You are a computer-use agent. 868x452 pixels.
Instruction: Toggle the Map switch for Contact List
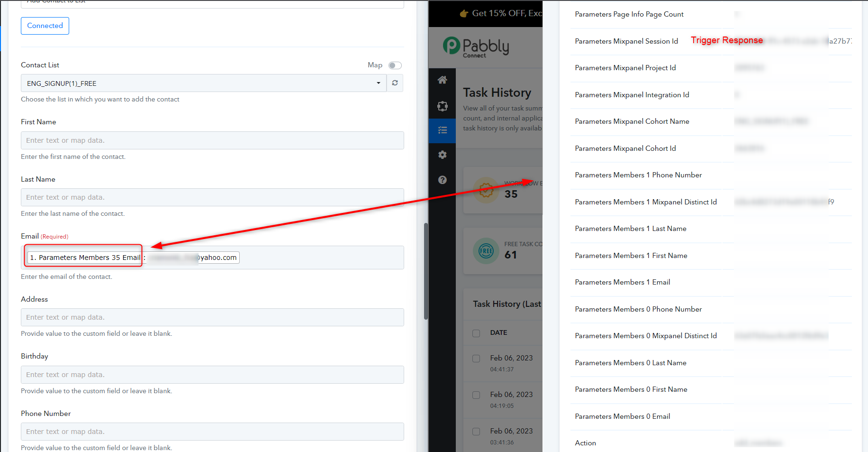point(395,65)
